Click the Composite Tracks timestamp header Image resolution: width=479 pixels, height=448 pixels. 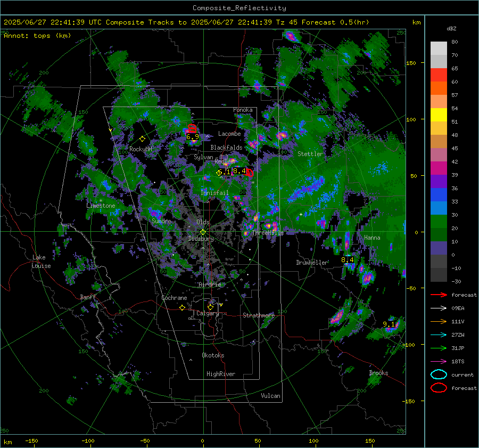186,22
